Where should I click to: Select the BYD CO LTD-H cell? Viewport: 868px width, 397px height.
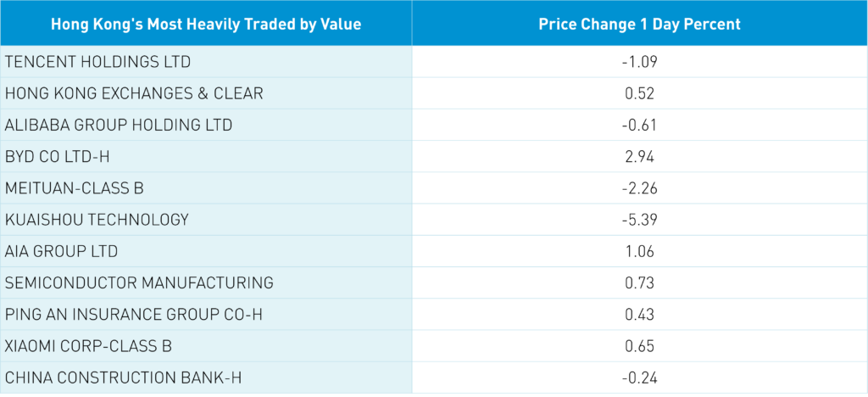64,157
